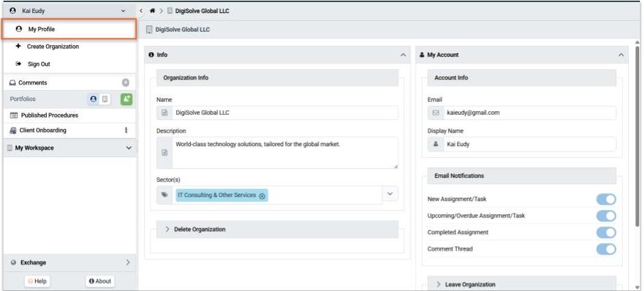This screenshot has height=291, width=644.
Task: Toggle New Assignment/Task email notification
Action: 606,199
